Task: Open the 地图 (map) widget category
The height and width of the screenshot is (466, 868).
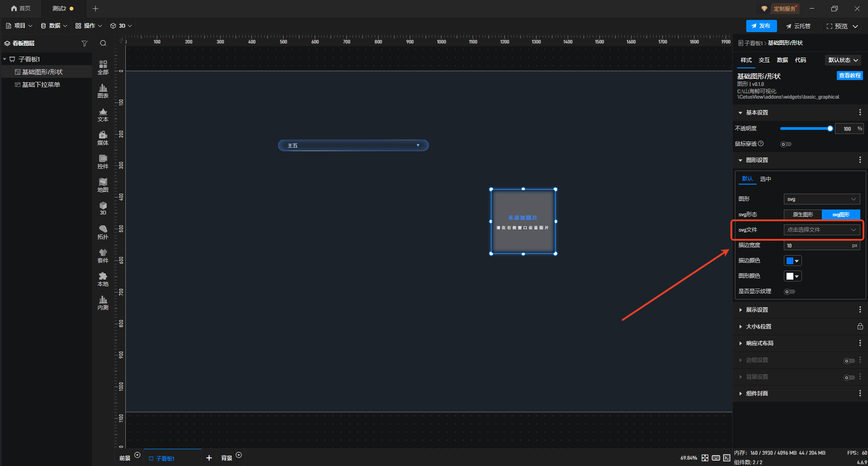Action: coord(103,185)
